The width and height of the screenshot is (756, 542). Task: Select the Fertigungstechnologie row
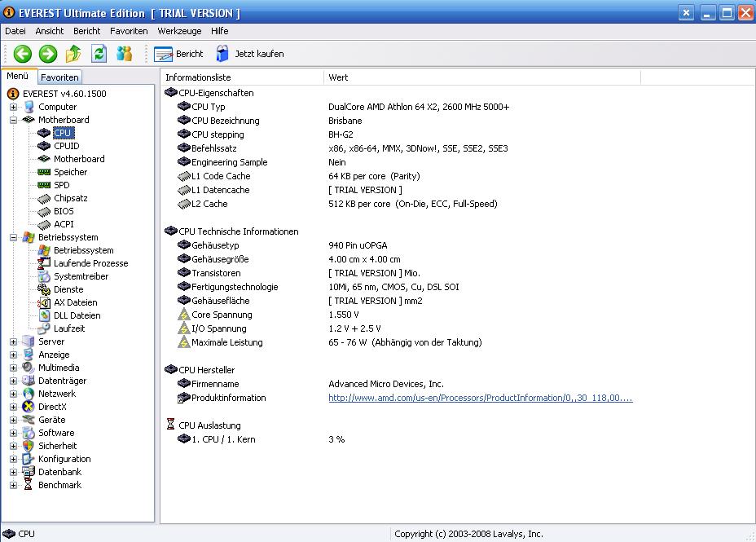pyautogui.click(x=319, y=287)
